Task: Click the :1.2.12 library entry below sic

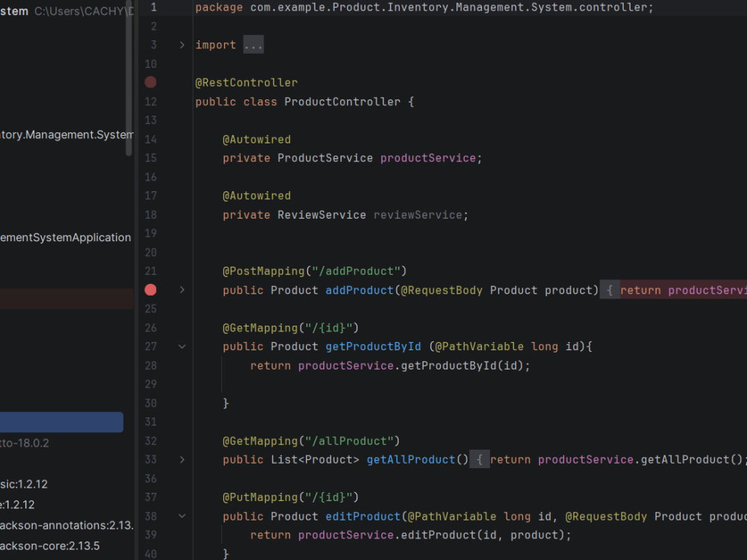Action: [x=17, y=505]
